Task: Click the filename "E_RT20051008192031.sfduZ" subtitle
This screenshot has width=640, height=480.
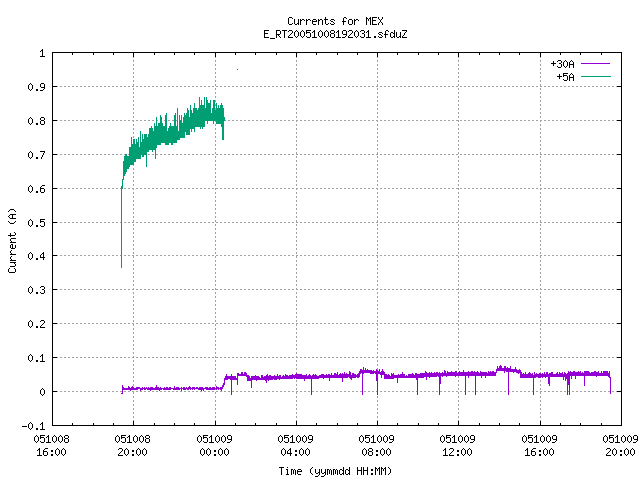Action: 335,34
